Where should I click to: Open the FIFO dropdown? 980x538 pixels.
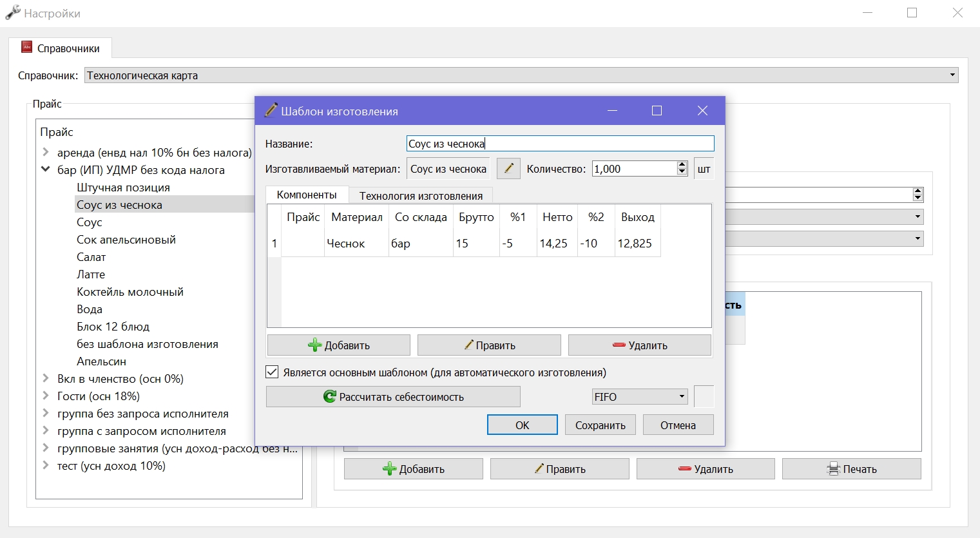[x=640, y=397]
